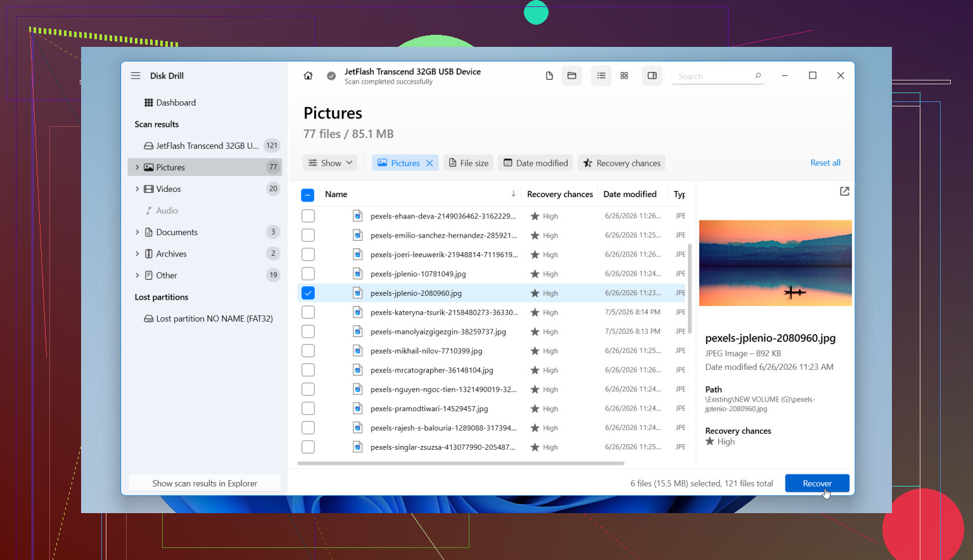Expand the Documents category chevron
973x560 pixels.
(137, 232)
